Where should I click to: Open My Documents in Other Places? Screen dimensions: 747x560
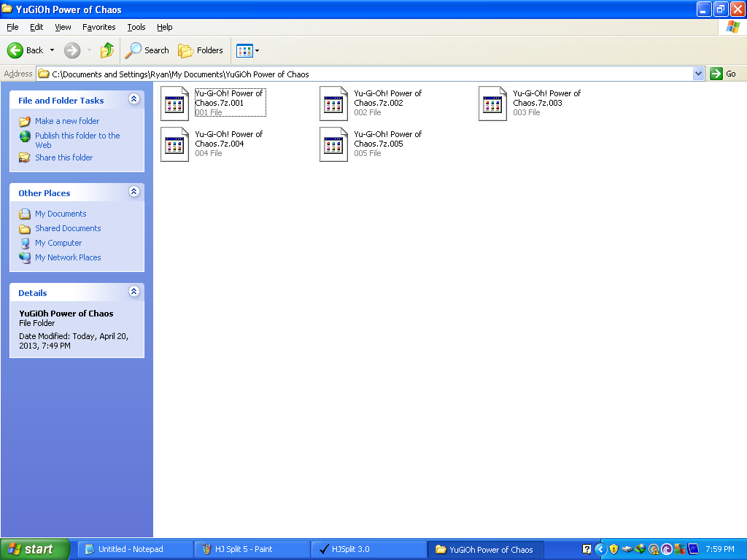pyautogui.click(x=61, y=214)
